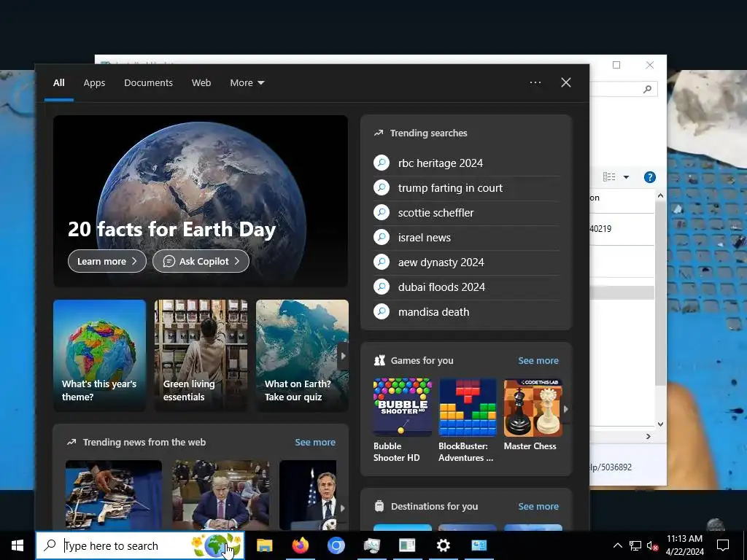Screen dimensions: 747x560
Task: Click the network status tray icon
Action: [x=635, y=545]
